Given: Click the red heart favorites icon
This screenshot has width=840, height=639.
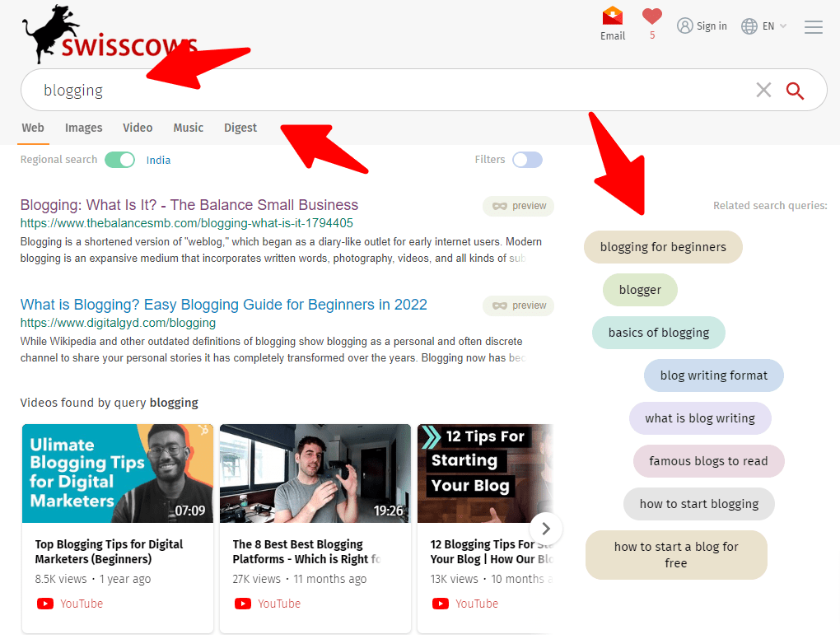Looking at the screenshot, I should tap(652, 16).
